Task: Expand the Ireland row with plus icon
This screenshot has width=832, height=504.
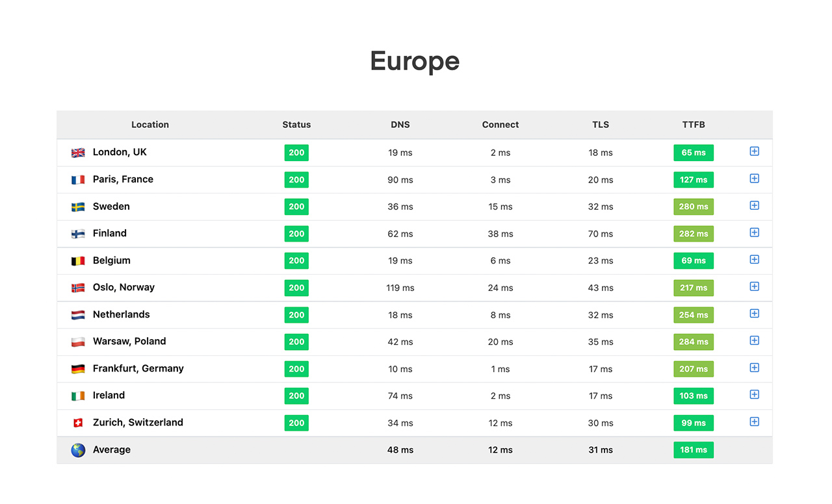Action: (x=754, y=395)
